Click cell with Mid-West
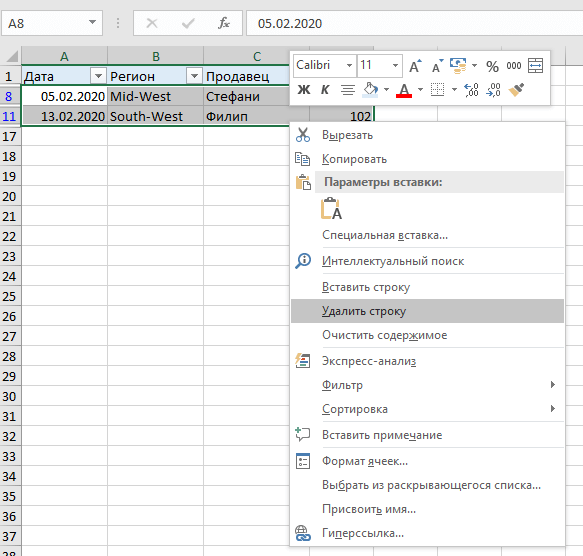Viewport: 583px width, 556px height. (155, 96)
